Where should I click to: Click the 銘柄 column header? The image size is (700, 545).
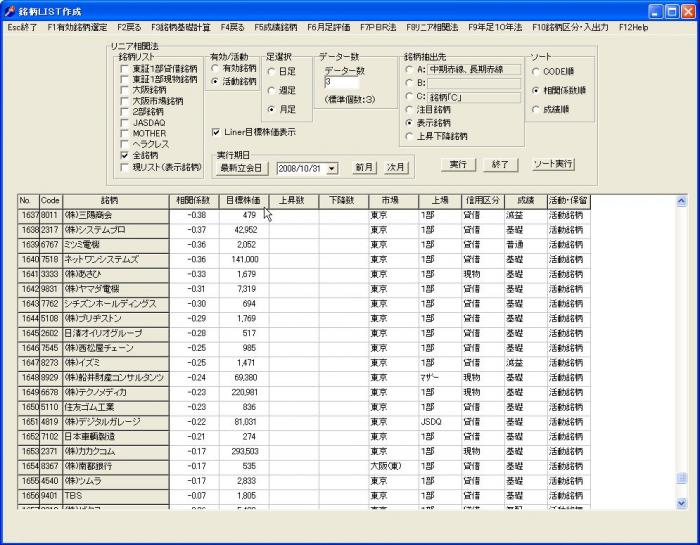116,201
